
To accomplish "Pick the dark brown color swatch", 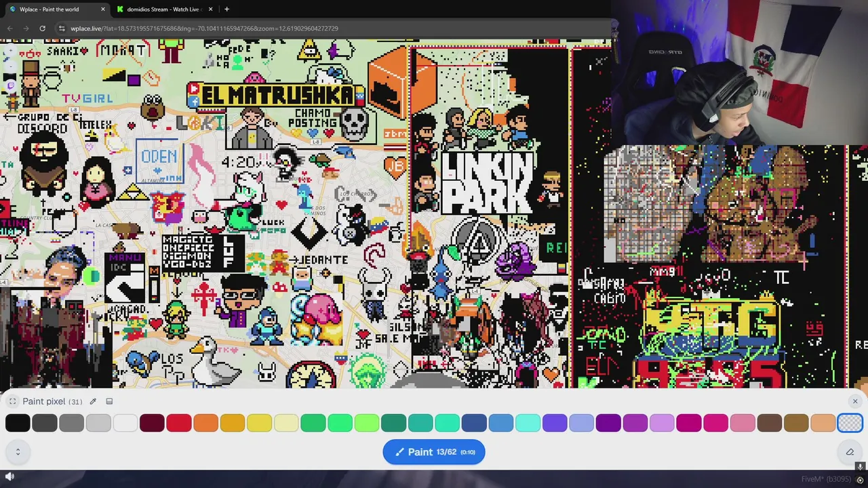I will pos(770,423).
